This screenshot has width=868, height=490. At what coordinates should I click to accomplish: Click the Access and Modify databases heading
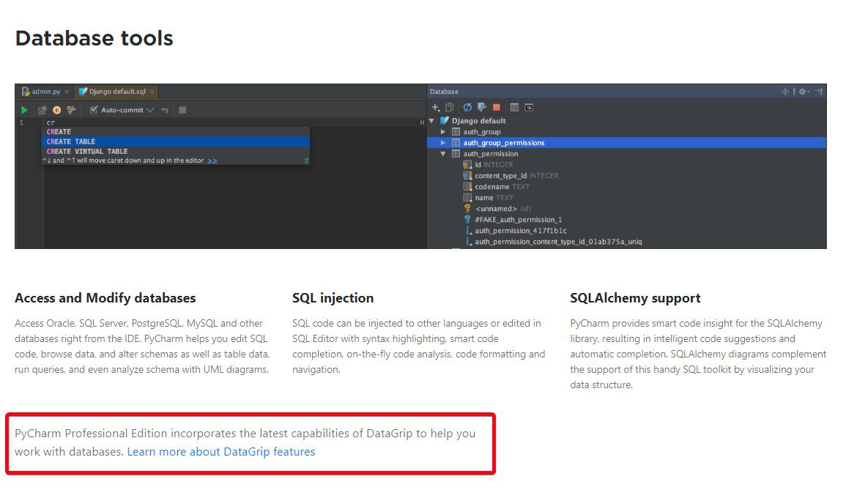click(x=105, y=298)
